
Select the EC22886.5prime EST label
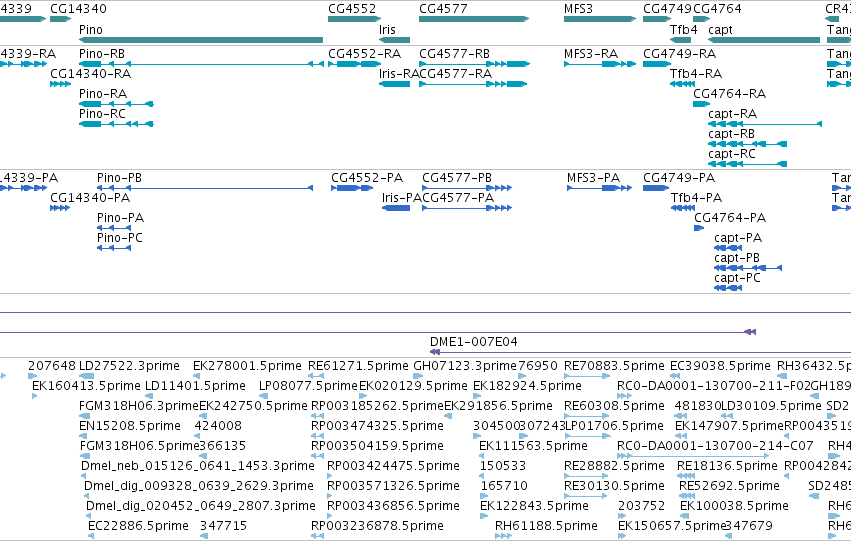coord(138,525)
